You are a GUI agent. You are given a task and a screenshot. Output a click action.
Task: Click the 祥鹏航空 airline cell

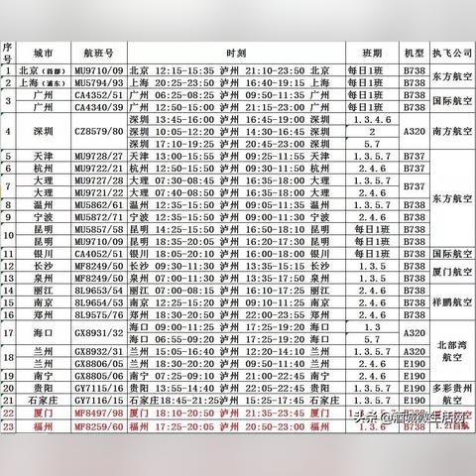pyautogui.click(x=452, y=302)
